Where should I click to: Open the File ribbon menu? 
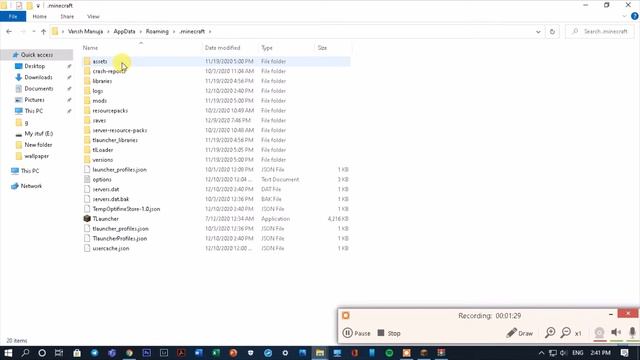pyautogui.click(x=13, y=16)
